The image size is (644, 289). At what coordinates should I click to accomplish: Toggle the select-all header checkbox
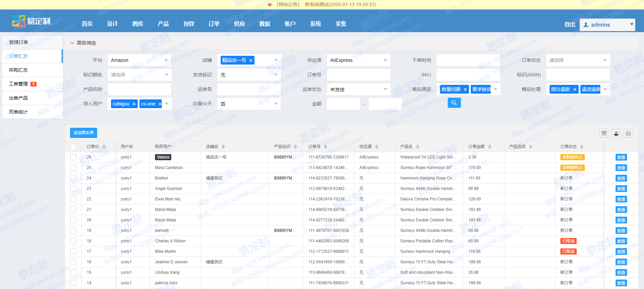coord(73,147)
